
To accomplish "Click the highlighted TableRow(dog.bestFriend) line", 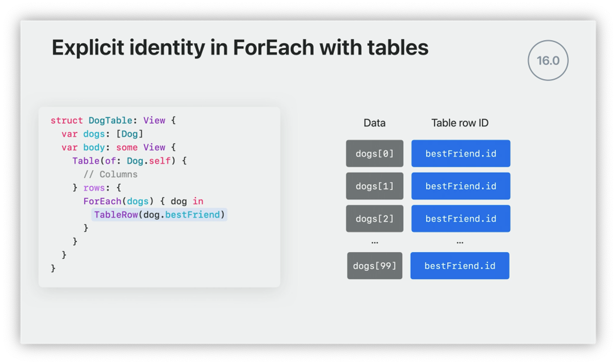I will [159, 215].
